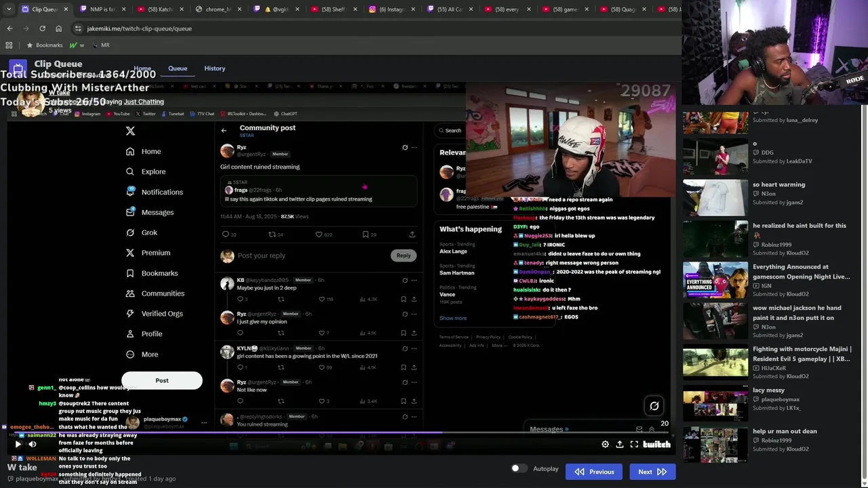Open the gamescom Opening Night Live clip thumbnail

(715, 280)
